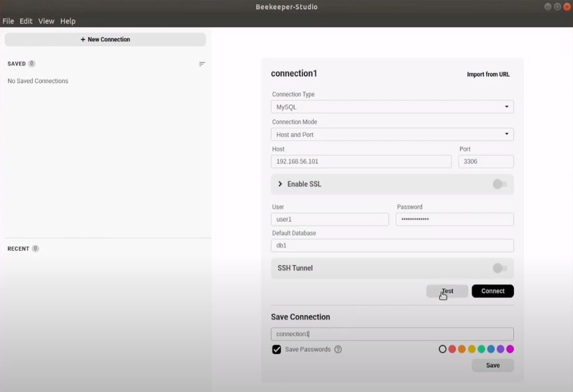Click the Host field with 192.168.56.101
Viewport: 573px width, 392px height.
(x=361, y=161)
